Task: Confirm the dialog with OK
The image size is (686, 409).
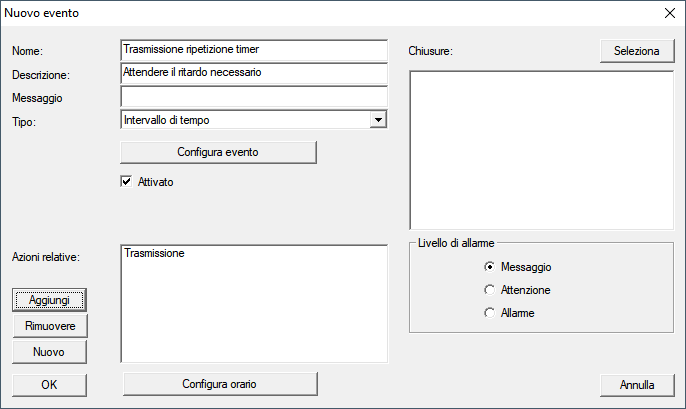Action: [x=49, y=384]
